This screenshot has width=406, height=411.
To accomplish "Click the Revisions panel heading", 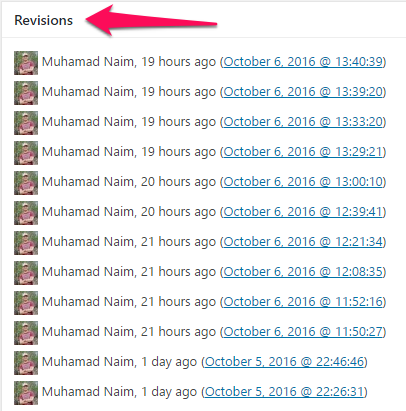I will tap(43, 20).
